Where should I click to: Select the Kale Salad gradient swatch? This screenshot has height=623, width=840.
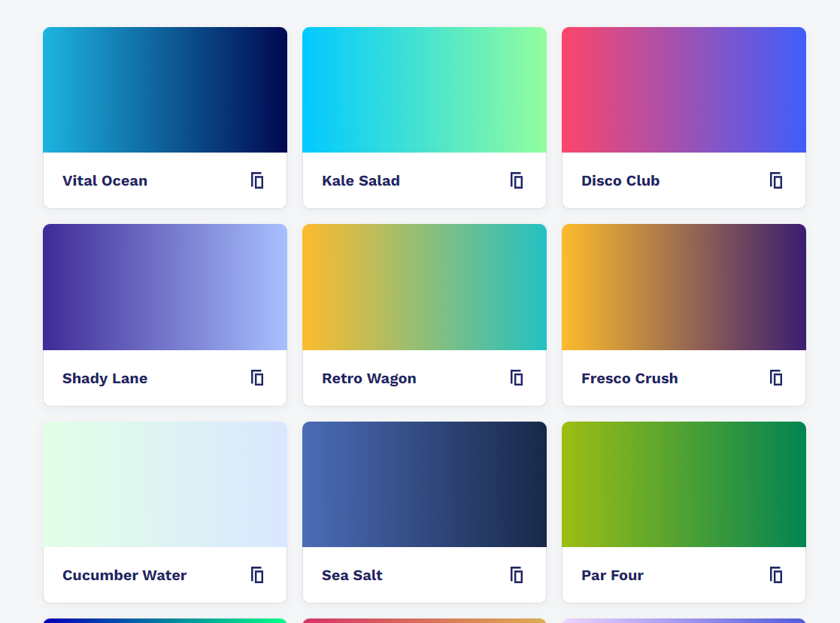424,90
